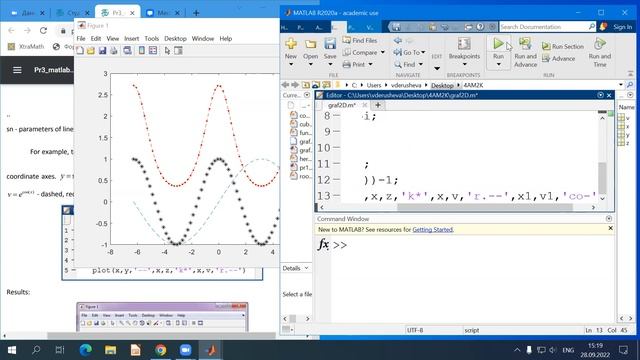640x360 pixels.
Task: Open the New dropdown arrow
Action: [291, 64]
